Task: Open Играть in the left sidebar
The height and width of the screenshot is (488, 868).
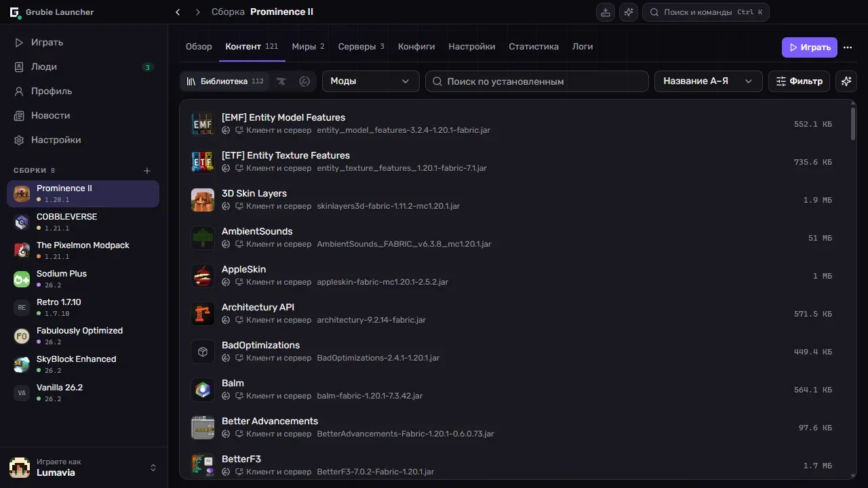Action: [x=83, y=42]
